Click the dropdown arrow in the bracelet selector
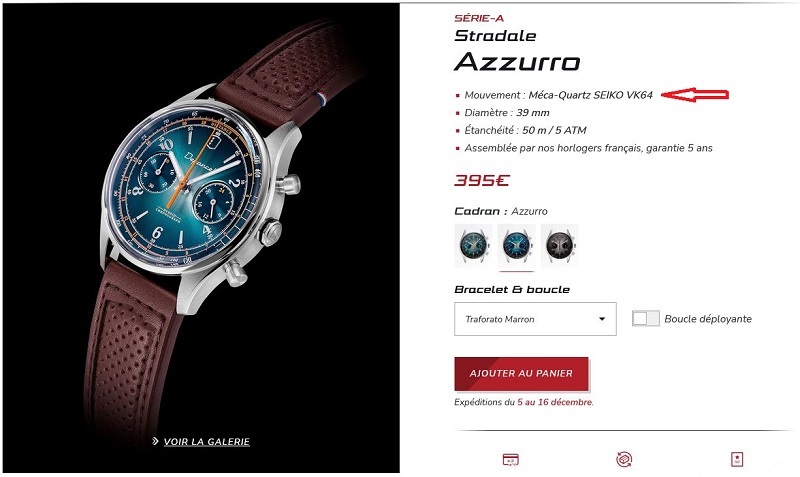The width and height of the screenshot is (800, 477). tap(602, 319)
